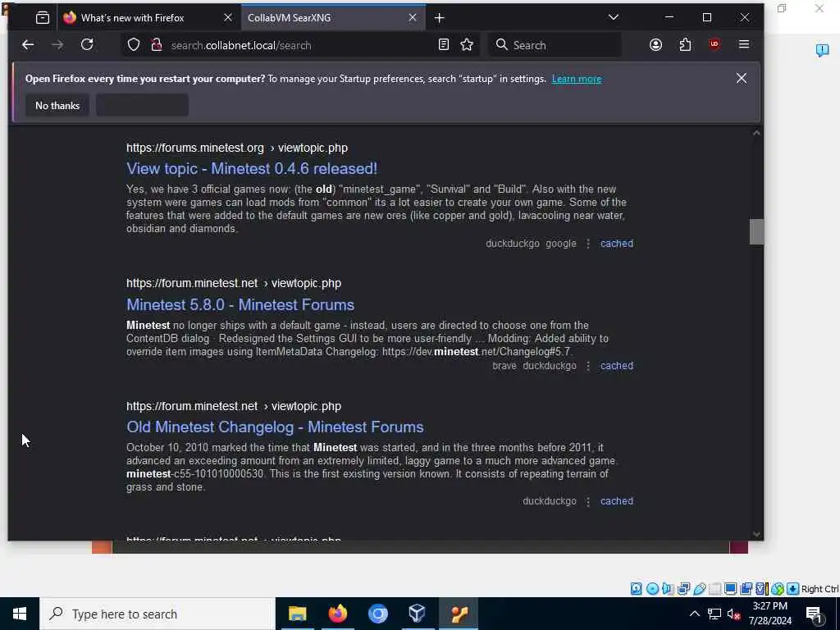Open more options dots for Minetest 5.8.0 result
The image size is (840, 630).
pos(588,365)
